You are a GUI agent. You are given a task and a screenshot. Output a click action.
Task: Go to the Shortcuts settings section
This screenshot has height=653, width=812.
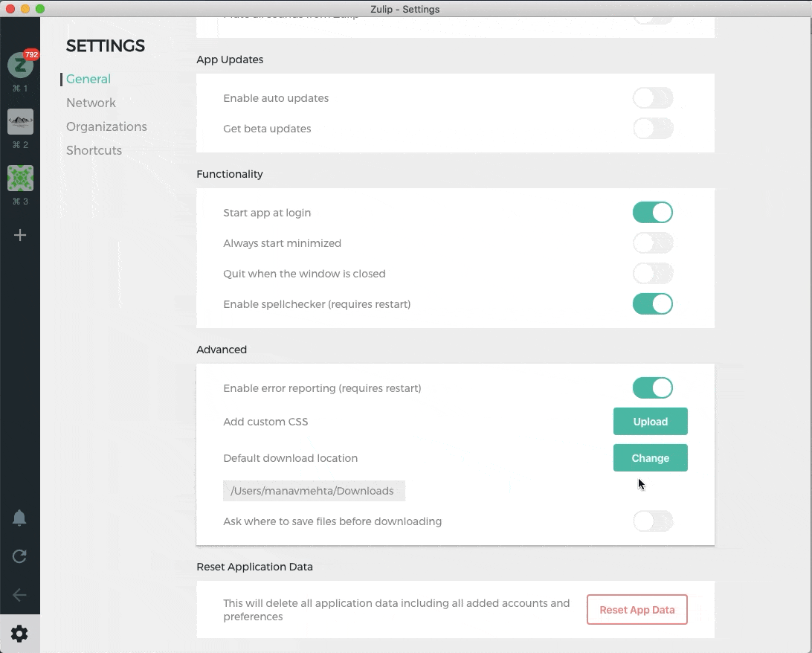[94, 150]
